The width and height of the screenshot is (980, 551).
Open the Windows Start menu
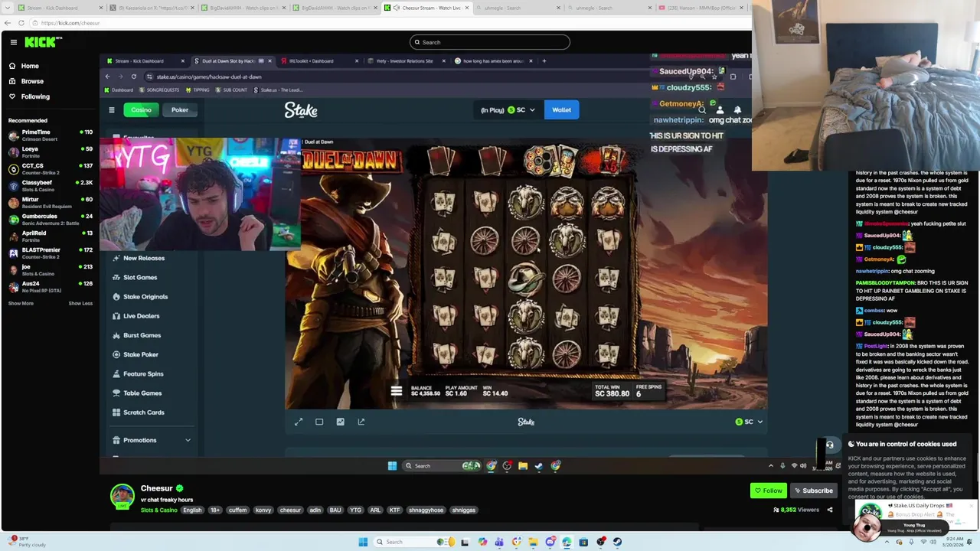point(363,542)
